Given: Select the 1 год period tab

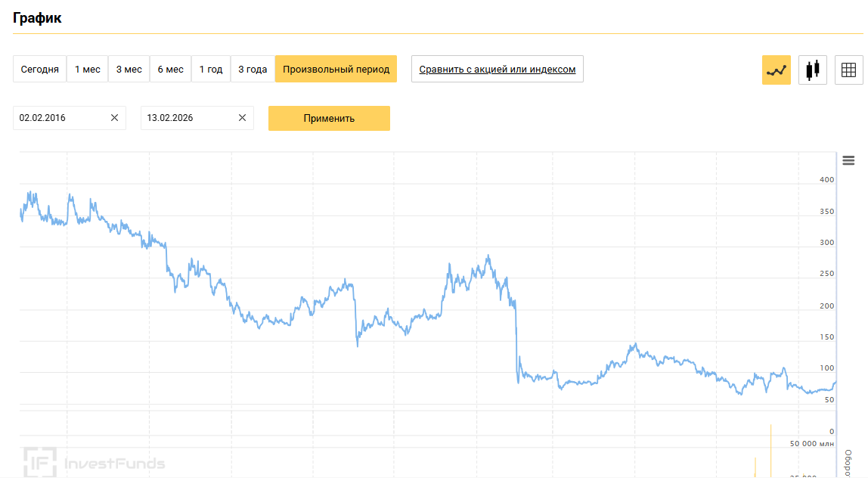Looking at the screenshot, I should [211, 69].
